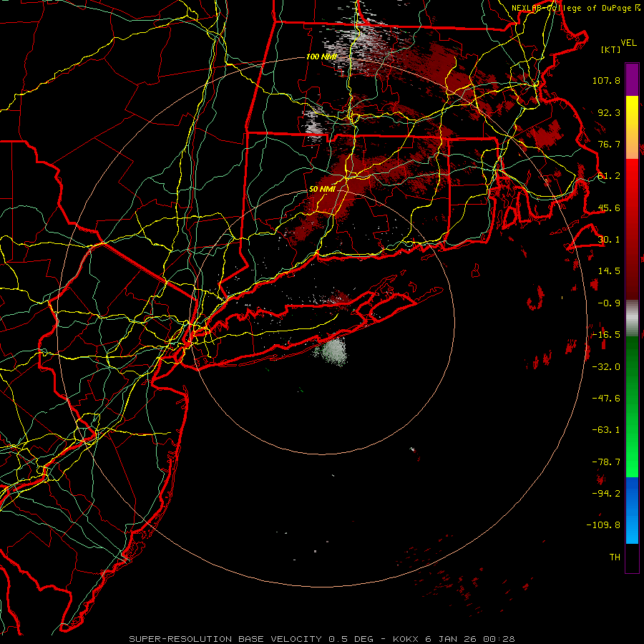Click the -94.2 velocity scale value
The height and width of the screenshot is (644, 644).
[606, 494]
